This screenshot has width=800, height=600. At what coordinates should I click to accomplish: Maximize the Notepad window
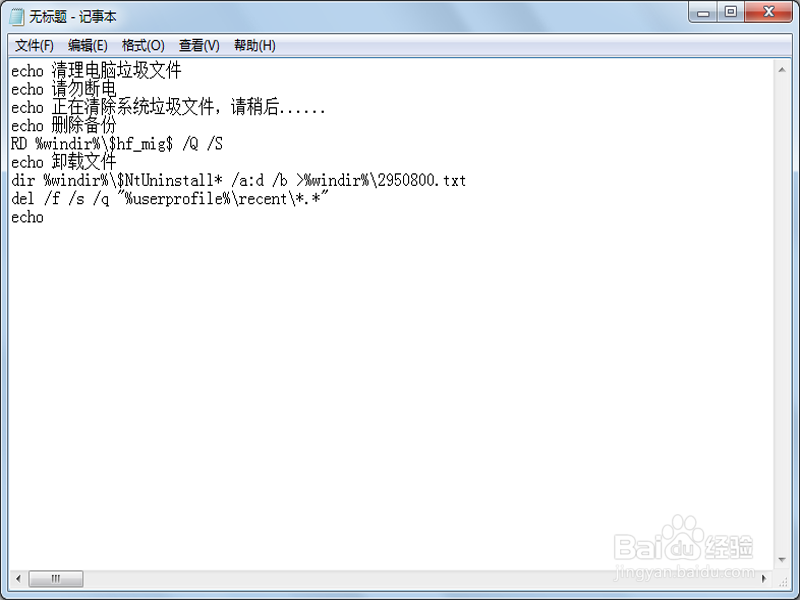pyautogui.click(x=731, y=12)
